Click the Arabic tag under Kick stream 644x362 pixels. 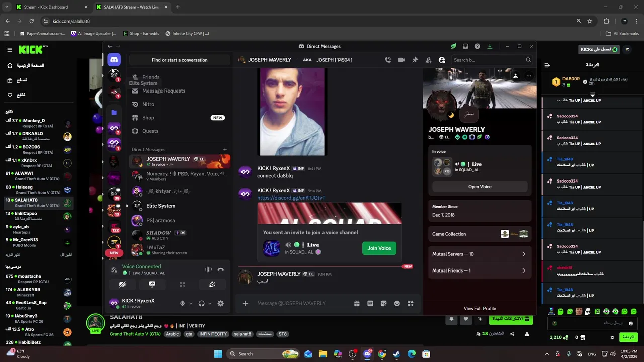pos(172,334)
